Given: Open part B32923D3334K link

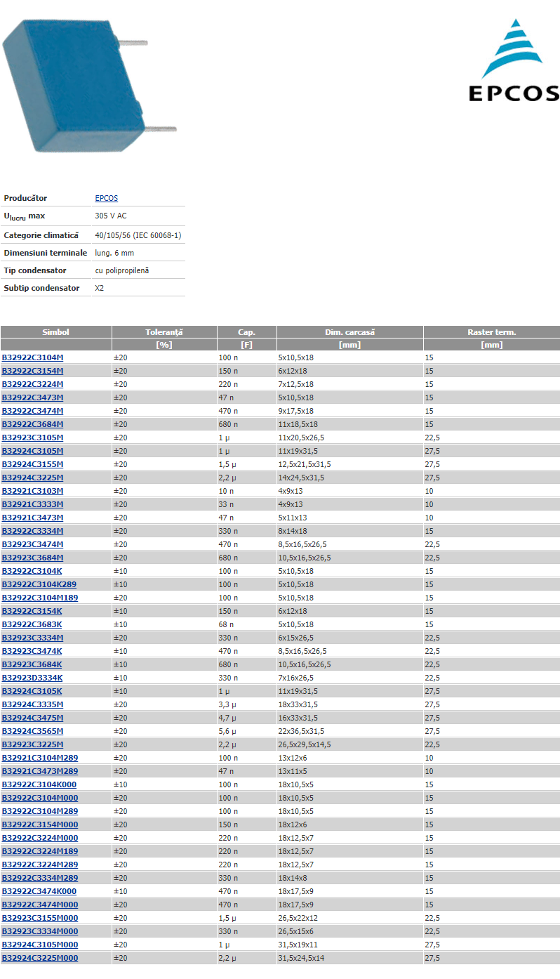Looking at the screenshot, I should 32,678.
